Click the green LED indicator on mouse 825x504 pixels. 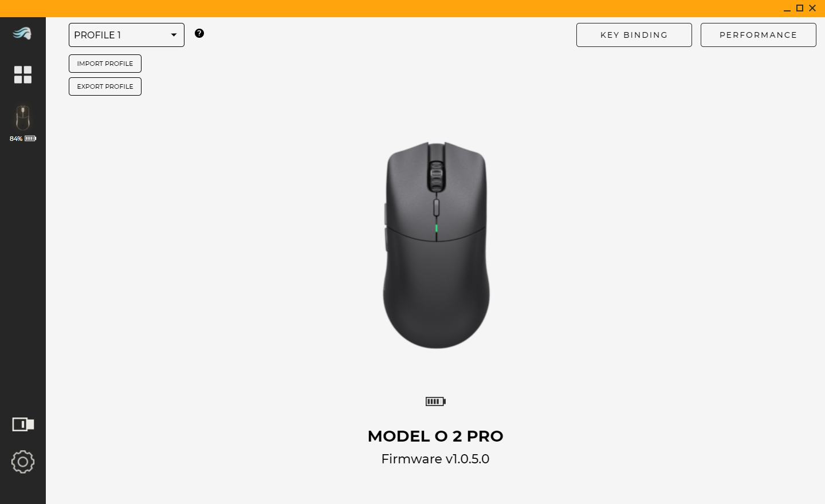click(x=436, y=229)
